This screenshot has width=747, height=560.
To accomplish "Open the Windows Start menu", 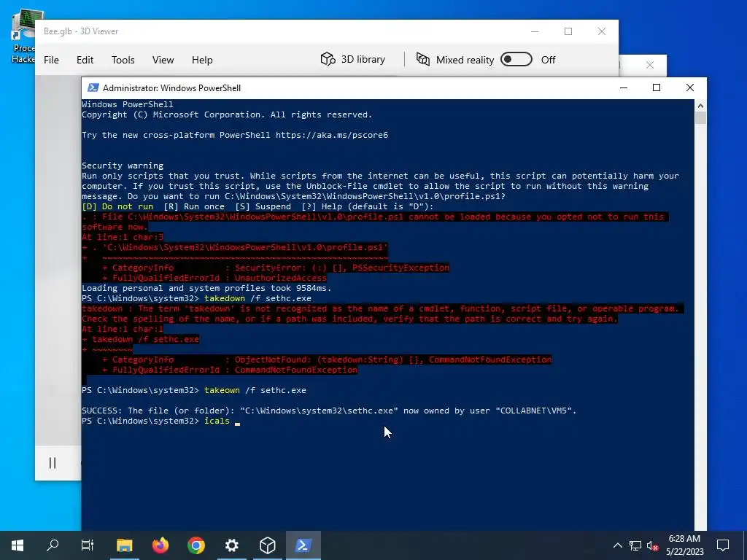I will point(18,545).
